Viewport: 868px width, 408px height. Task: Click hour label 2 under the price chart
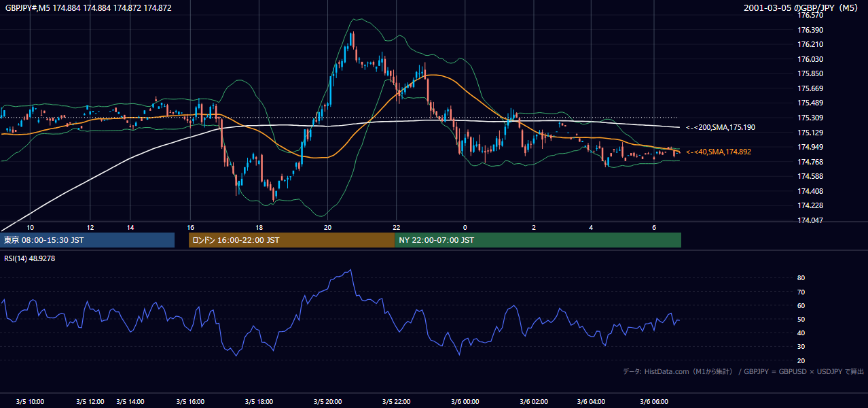534,227
